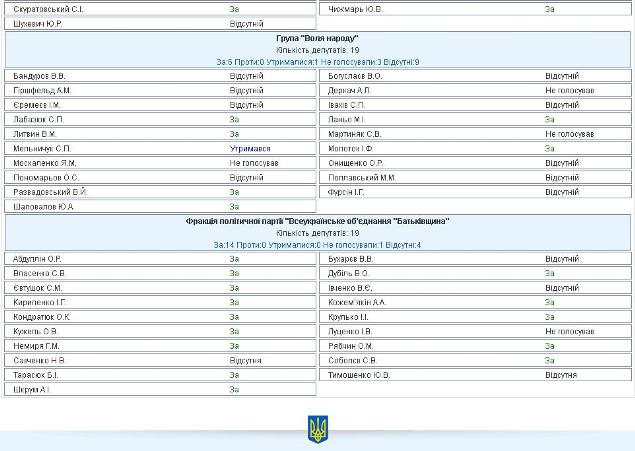Click deputy Скуратовський С.І. name
This screenshot has height=451, width=635.
[48, 9]
